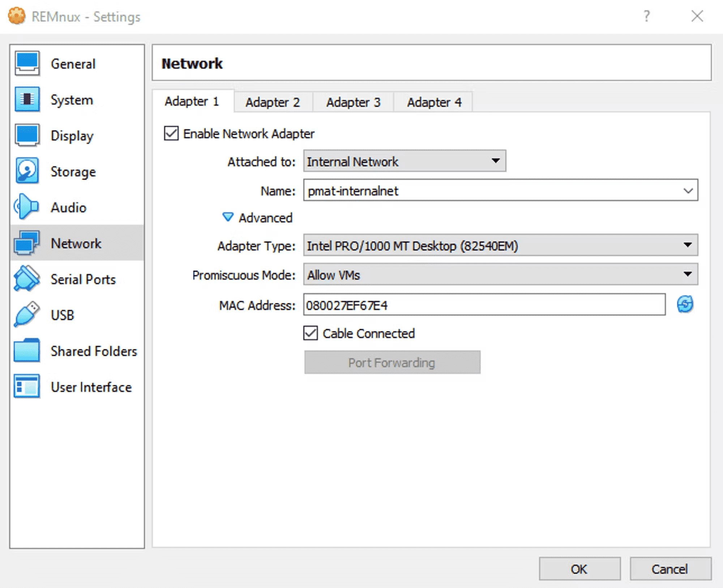Open the Promiscuous Mode dropdown
This screenshot has height=588, width=723.
pos(500,275)
